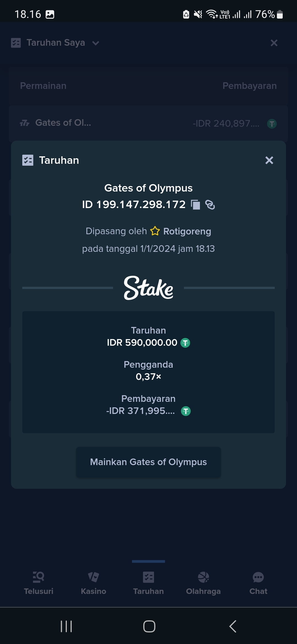Tap the Mainkan Gates of Olympus button

point(148,462)
